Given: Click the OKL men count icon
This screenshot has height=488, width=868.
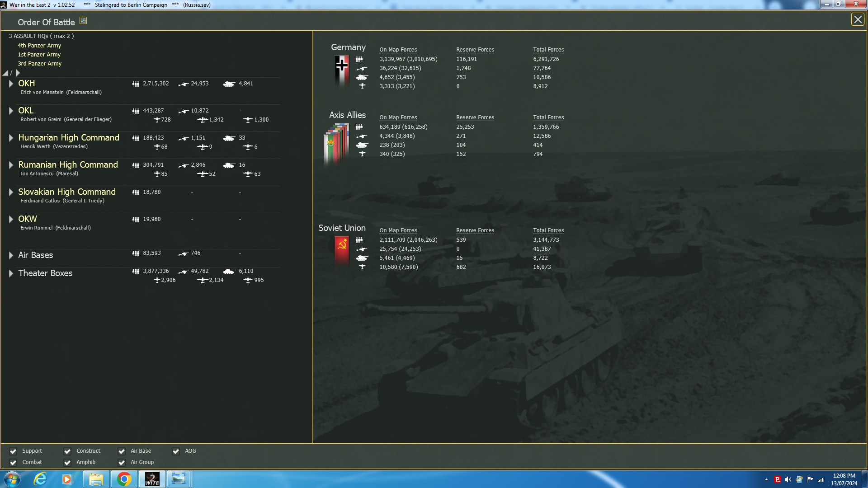Looking at the screenshot, I should coord(136,111).
